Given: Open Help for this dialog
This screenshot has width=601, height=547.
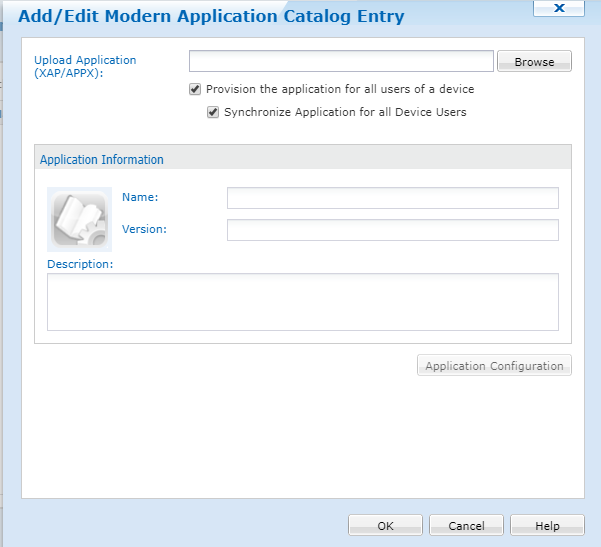Looking at the screenshot, I should (547, 526).
